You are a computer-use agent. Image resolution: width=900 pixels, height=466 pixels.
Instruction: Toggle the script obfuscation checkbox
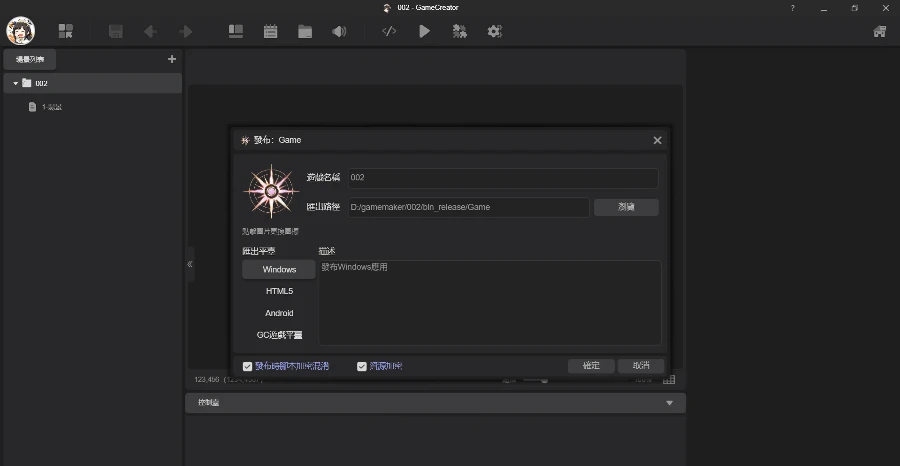248,366
